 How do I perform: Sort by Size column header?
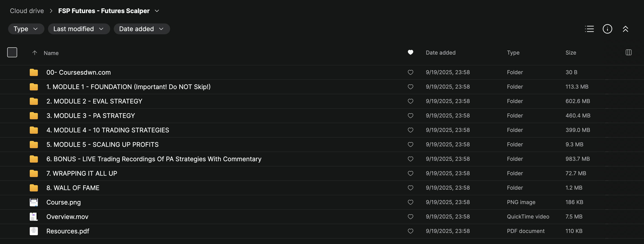coord(571,53)
